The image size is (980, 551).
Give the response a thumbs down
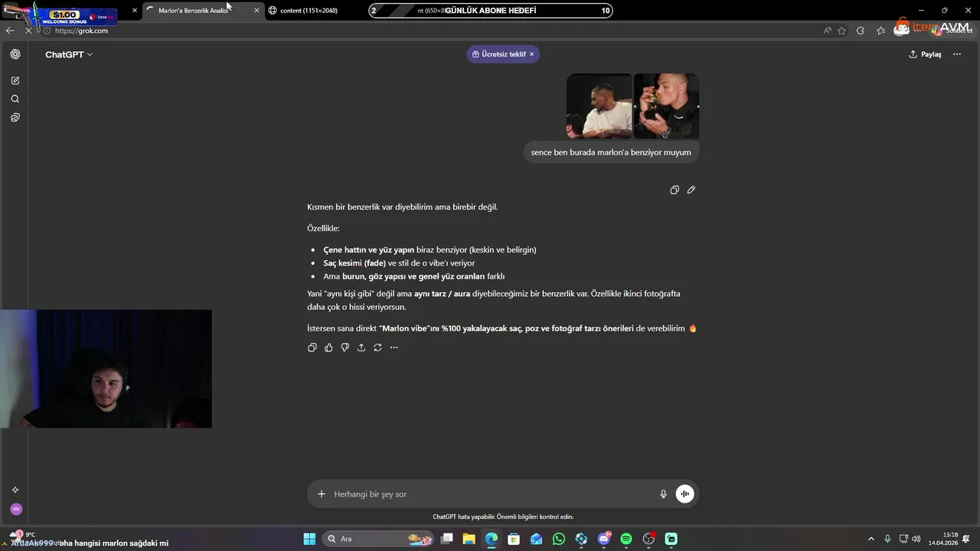click(345, 347)
